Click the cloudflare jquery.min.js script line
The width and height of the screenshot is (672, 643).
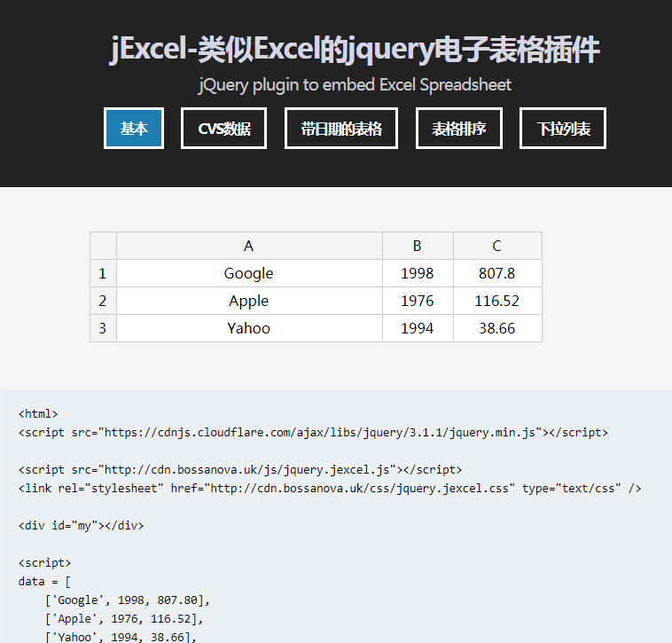point(313,433)
